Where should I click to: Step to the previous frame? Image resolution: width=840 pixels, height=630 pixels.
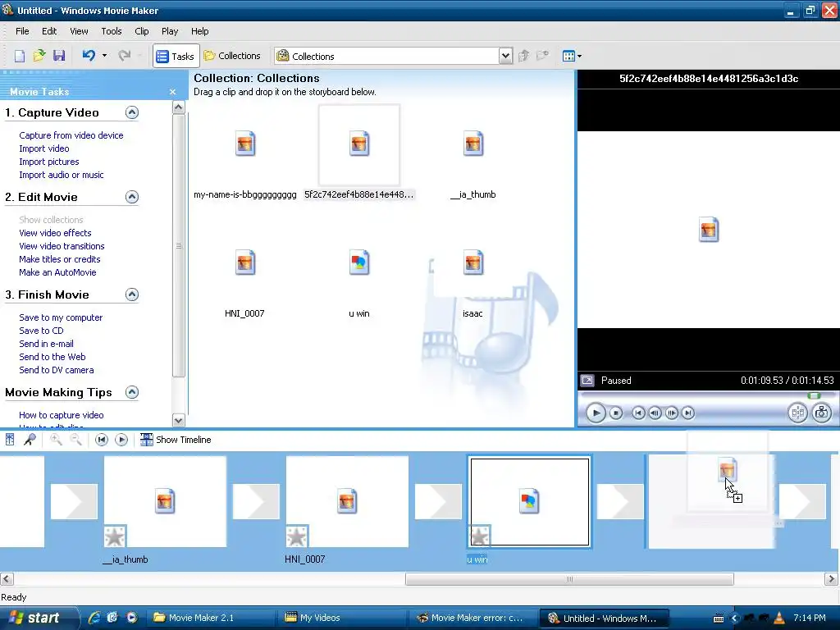[655, 413]
